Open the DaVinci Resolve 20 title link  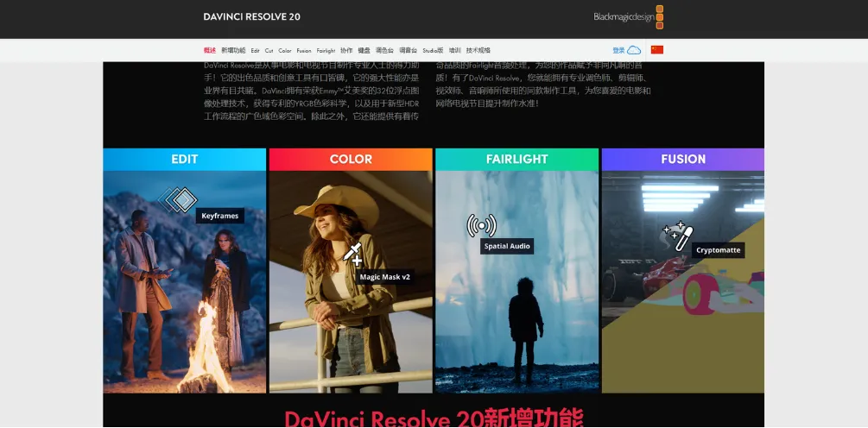[252, 16]
